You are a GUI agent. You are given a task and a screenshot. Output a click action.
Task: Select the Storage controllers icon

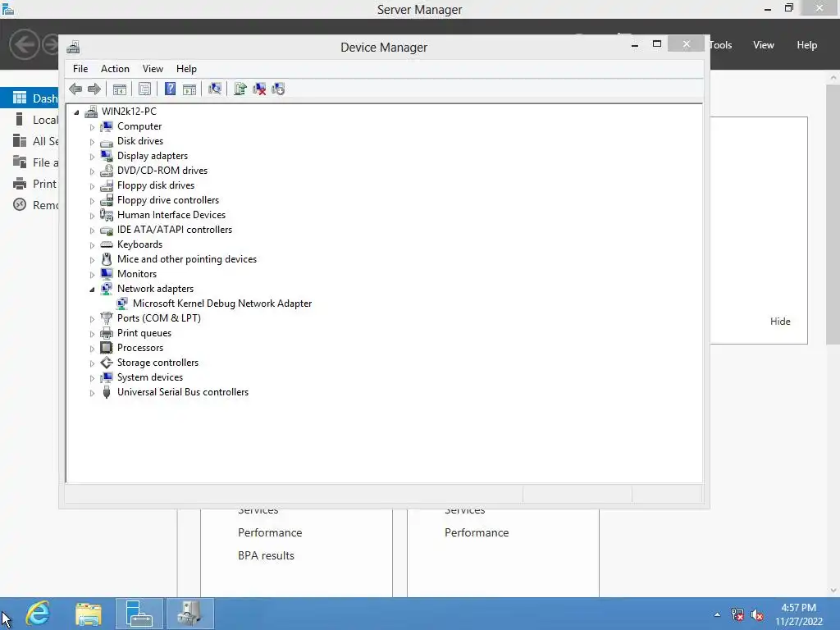tap(107, 363)
